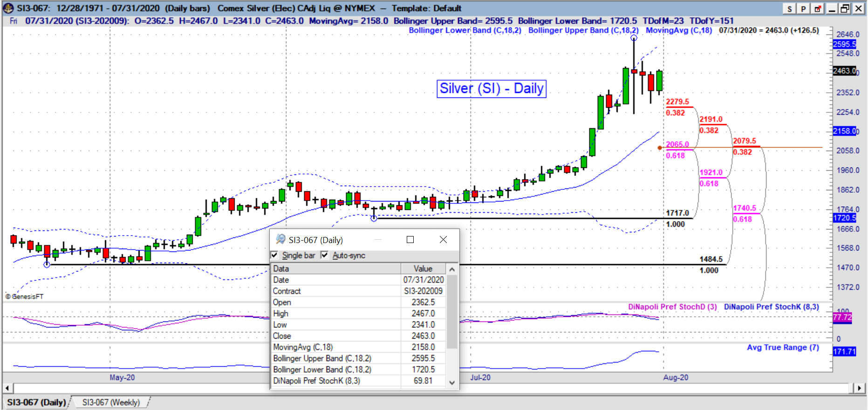Click the 2158.0 moving average axis marker
The width and height of the screenshot is (868, 410).
click(x=845, y=131)
